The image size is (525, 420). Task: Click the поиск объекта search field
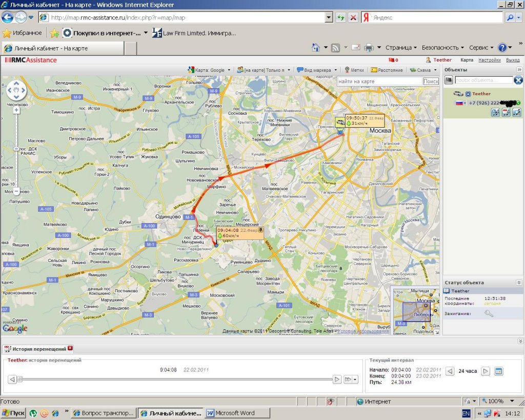483,80
